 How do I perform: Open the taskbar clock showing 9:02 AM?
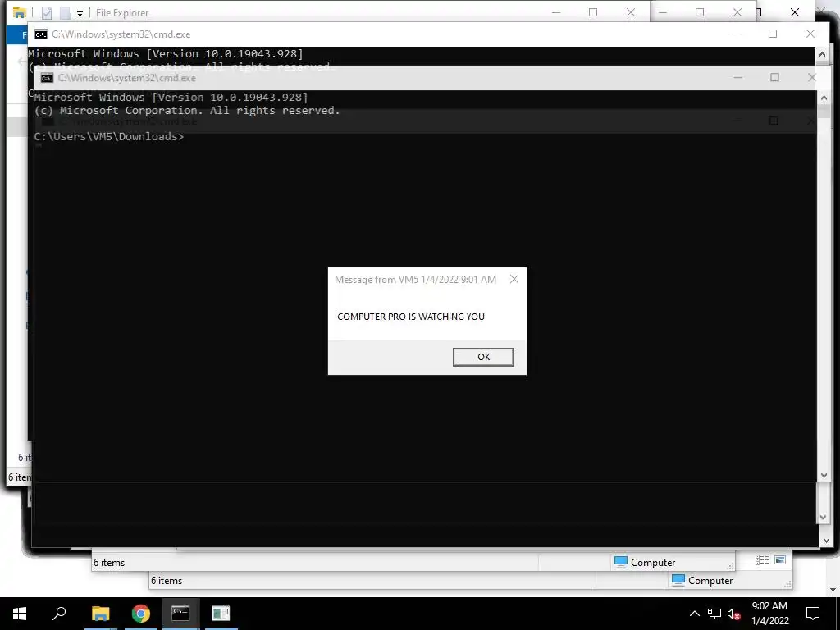click(x=769, y=614)
